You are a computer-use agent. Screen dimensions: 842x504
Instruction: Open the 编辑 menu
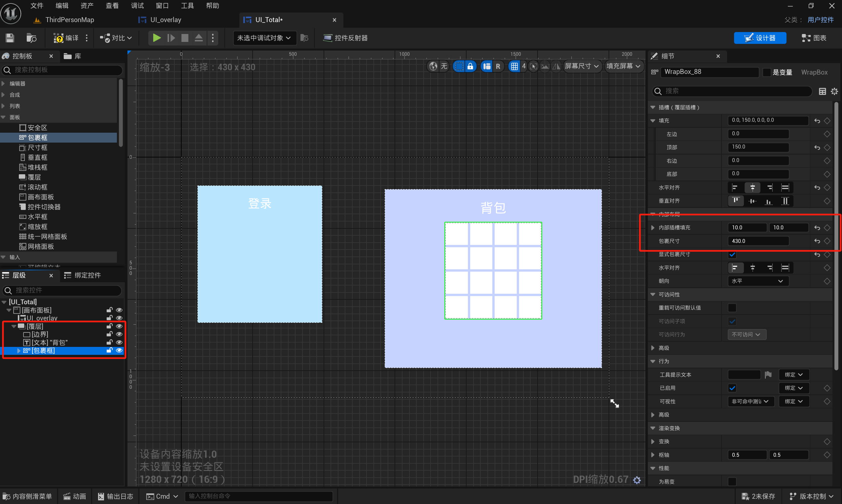point(62,6)
